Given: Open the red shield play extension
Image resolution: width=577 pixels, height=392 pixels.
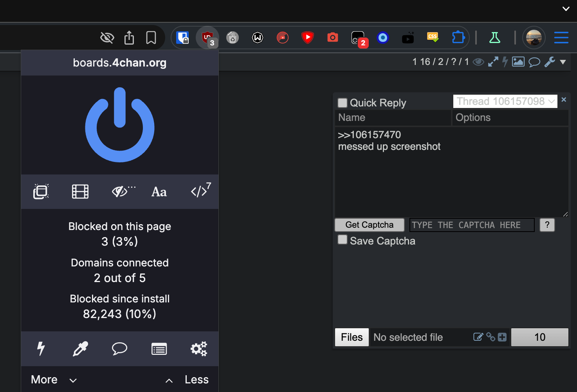Looking at the screenshot, I should point(308,38).
